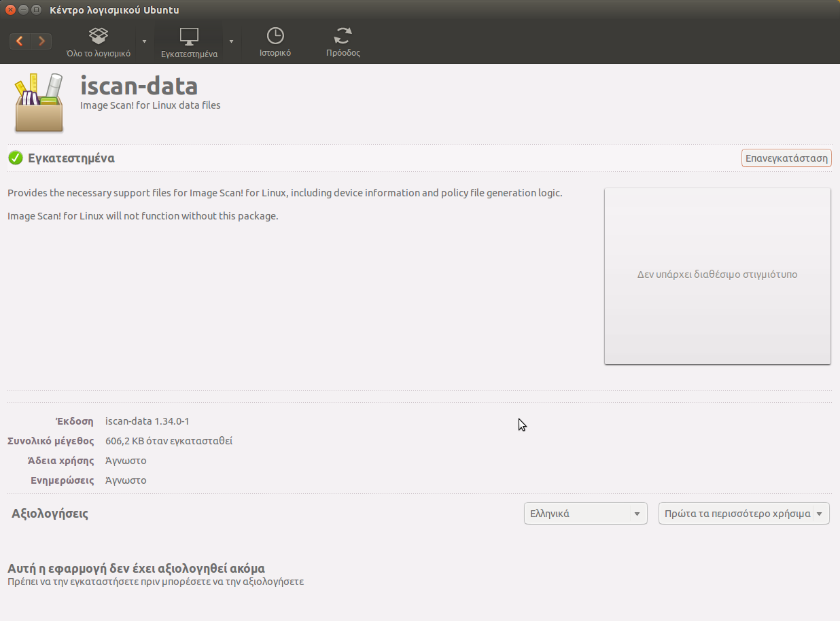Click the empty screenshot placeholder thumbnail
Viewport: 840px width, 621px height.
[x=717, y=275]
